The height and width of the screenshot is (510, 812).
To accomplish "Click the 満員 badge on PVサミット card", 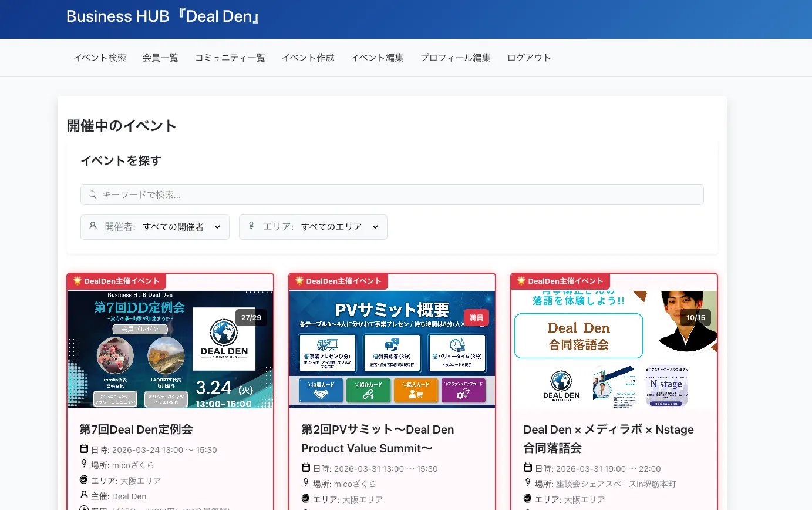I will pyautogui.click(x=476, y=318).
